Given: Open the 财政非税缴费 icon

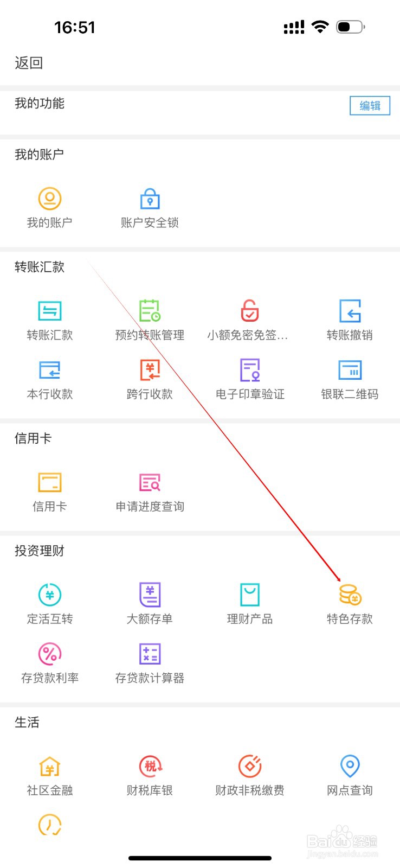Looking at the screenshot, I should [250, 766].
